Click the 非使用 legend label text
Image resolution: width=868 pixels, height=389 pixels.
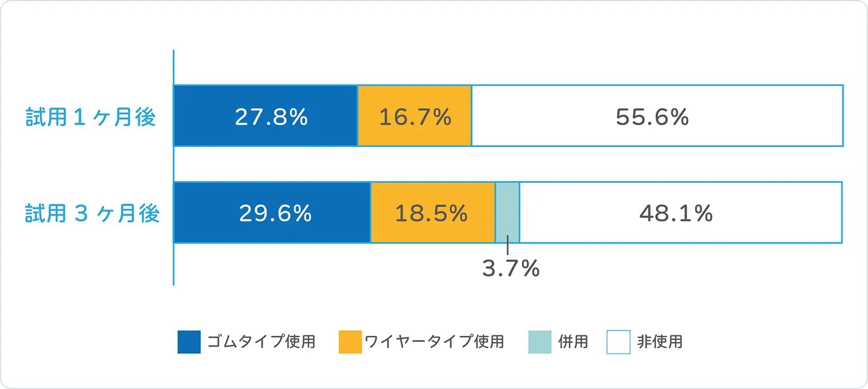[x=660, y=342]
